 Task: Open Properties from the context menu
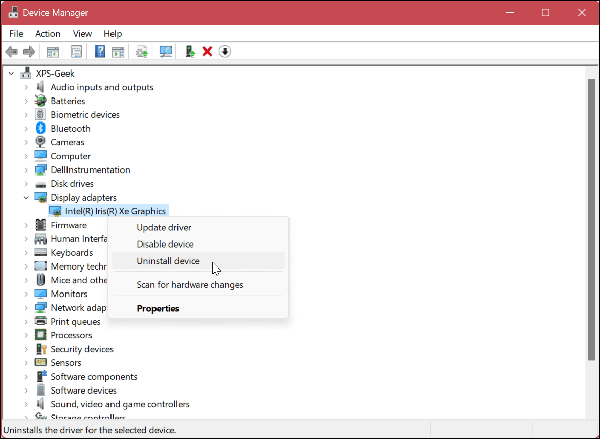199,308
